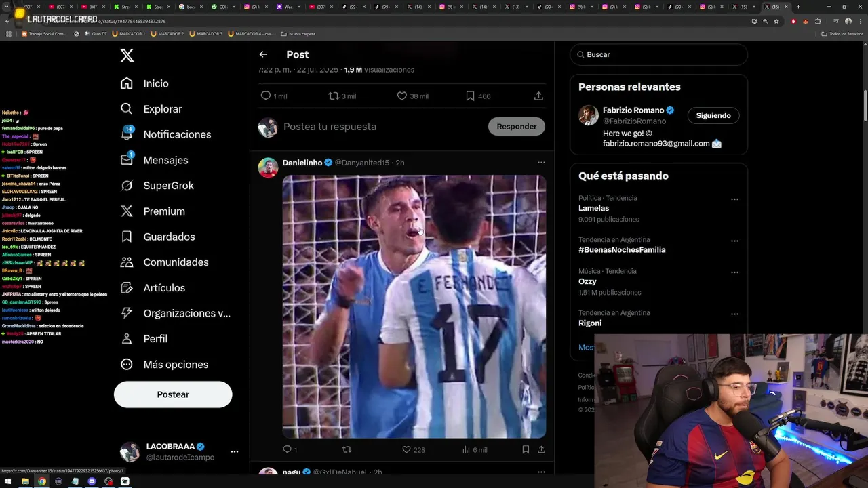Open Fabrizio Romano's profile avatar
868x488 pixels.
(x=589, y=115)
